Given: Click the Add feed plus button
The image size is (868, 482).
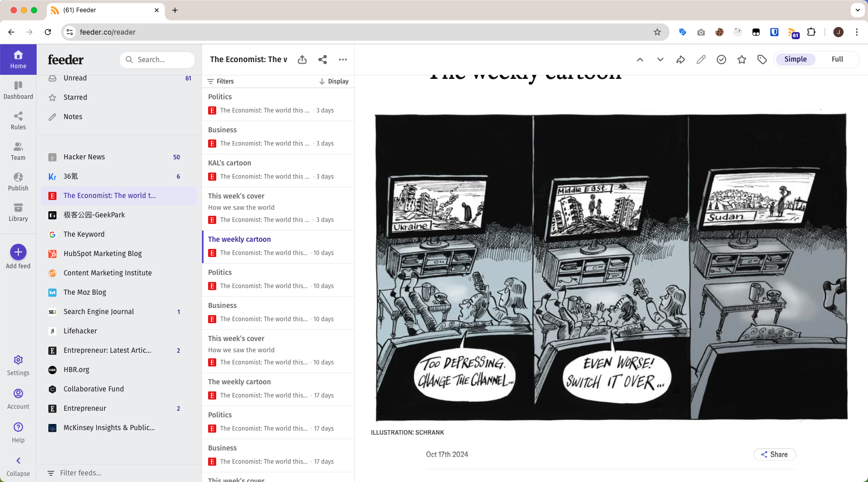Looking at the screenshot, I should [18, 252].
